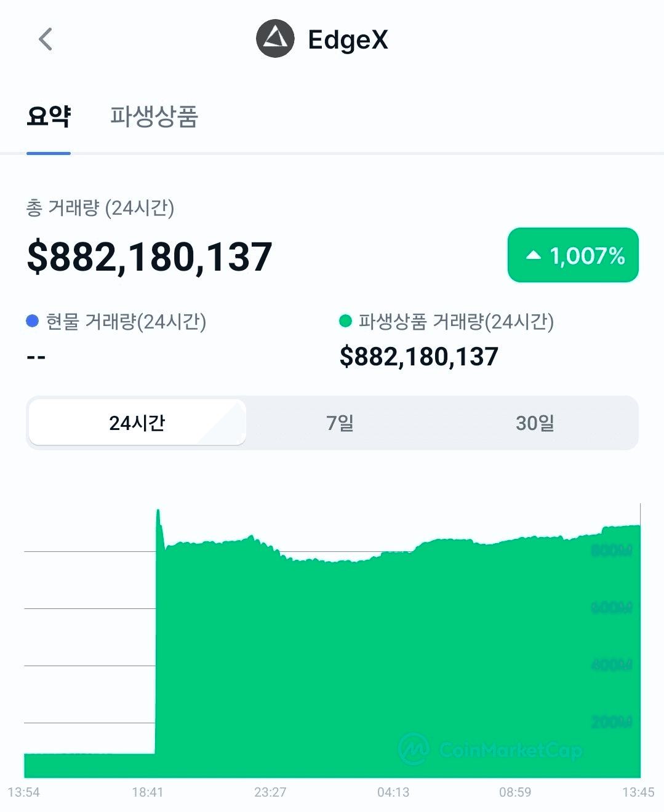Tap the 800M axis gridline label
The height and width of the screenshot is (812, 664).
click(612, 550)
